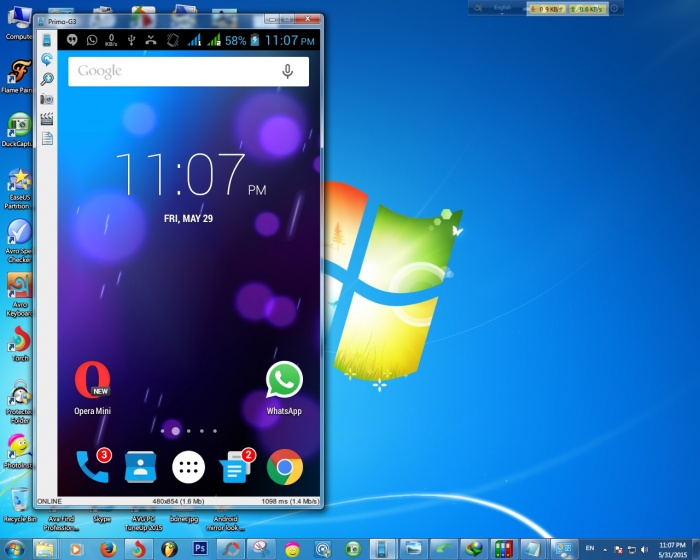Open the Phone dialer with 3 badge
Viewport: 700px width, 560px height.
click(93, 466)
